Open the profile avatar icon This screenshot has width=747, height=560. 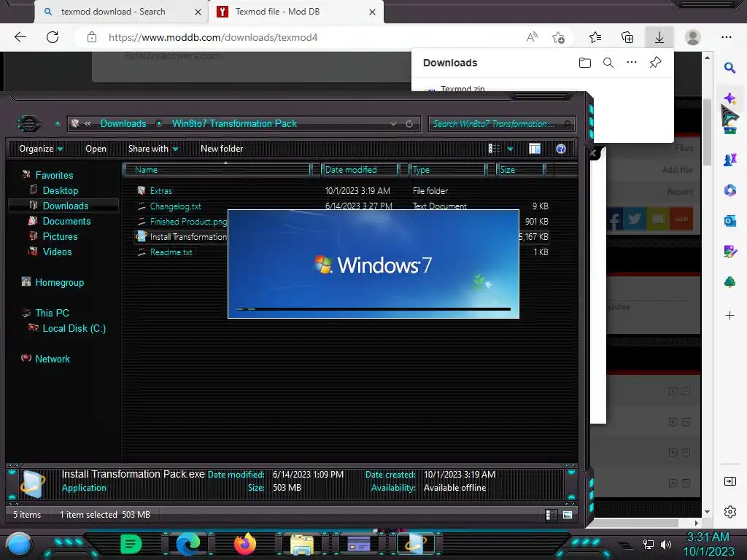click(693, 37)
